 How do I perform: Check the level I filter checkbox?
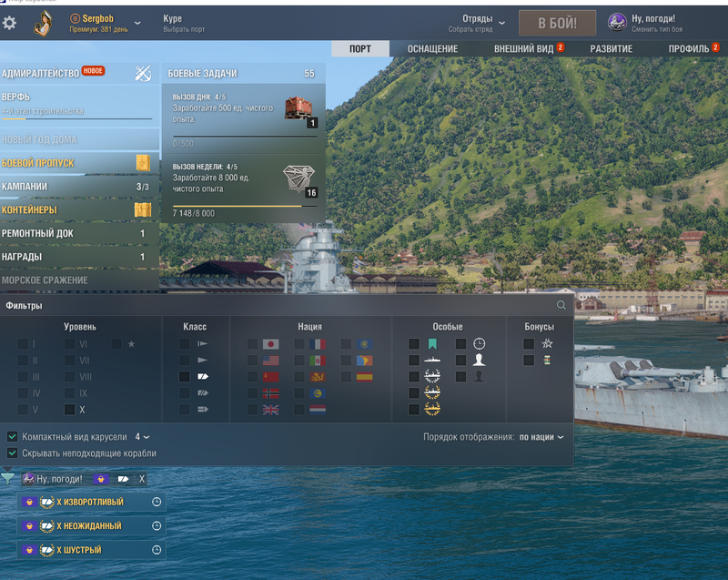click(x=23, y=344)
